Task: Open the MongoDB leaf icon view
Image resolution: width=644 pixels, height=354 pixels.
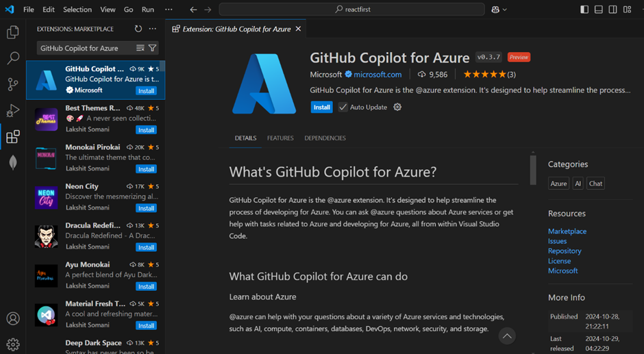Action: coord(13,163)
